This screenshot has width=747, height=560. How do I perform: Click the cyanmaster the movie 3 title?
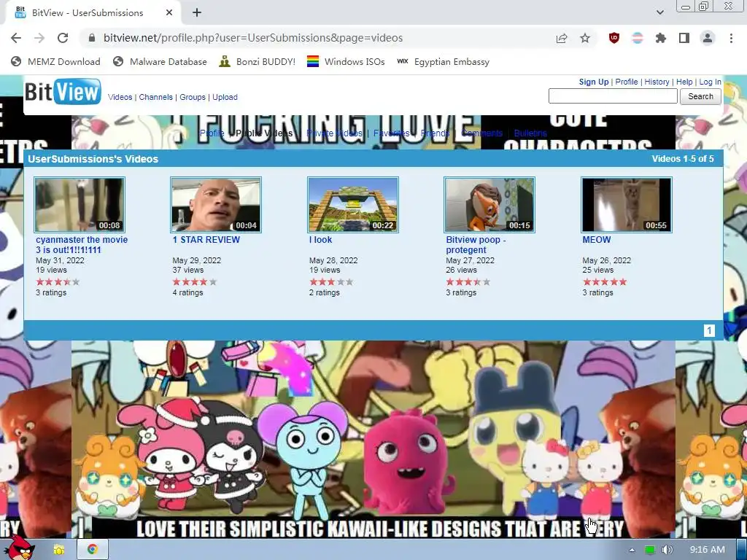coord(82,245)
